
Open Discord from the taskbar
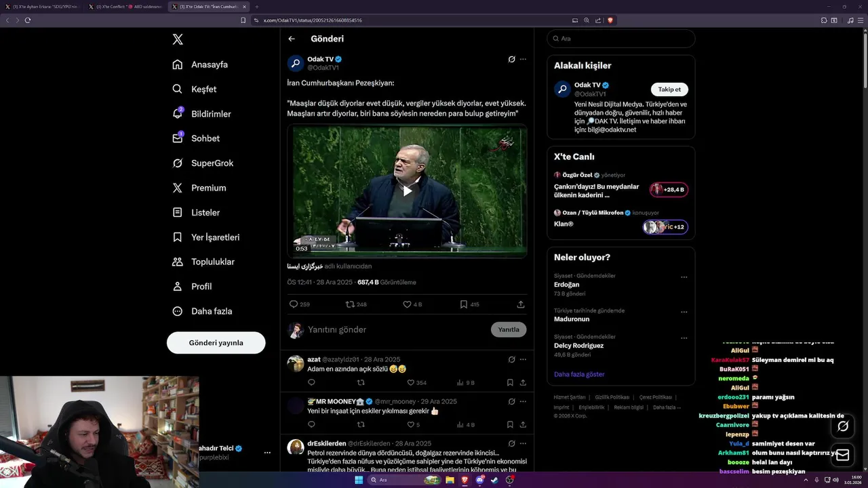click(480, 480)
